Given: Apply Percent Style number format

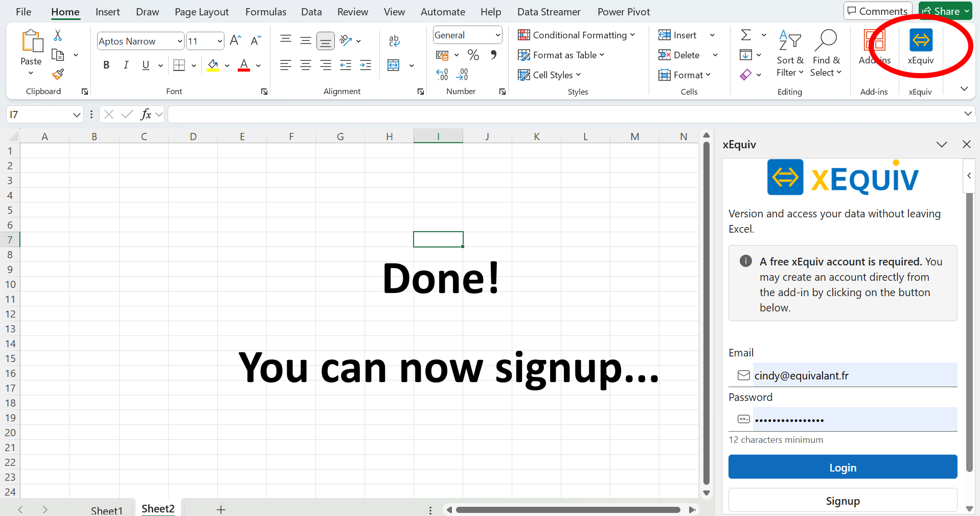Looking at the screenshot, I should click(x=473, y=55).
